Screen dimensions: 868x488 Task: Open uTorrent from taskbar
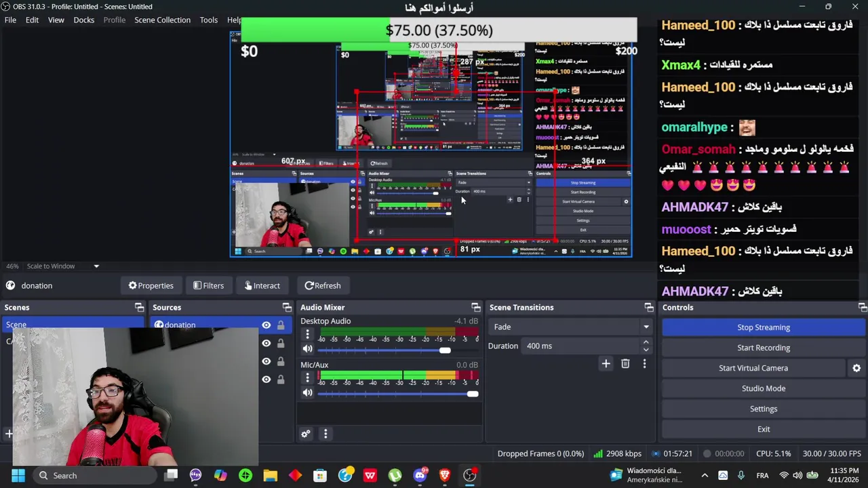click(395, 475)
